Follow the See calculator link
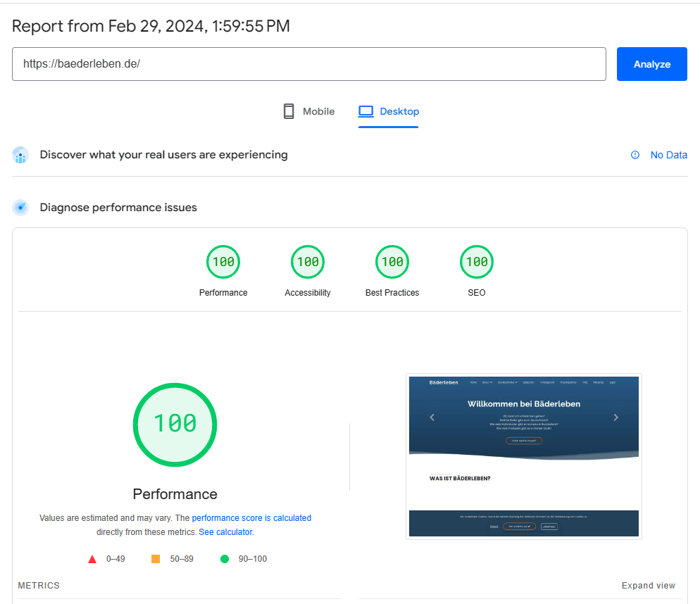Screen dimensions: 700x604 [225, 532]
